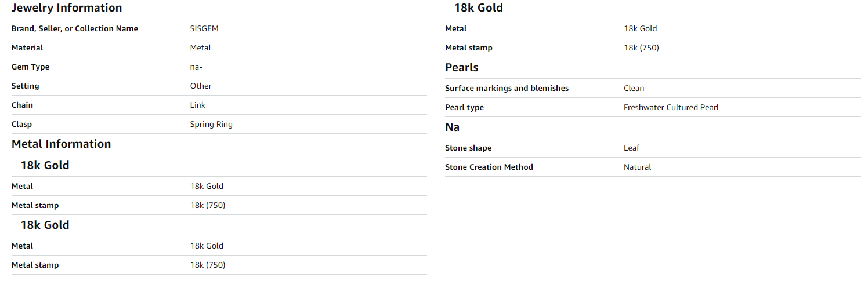Select the Spring Ring clasp value

(x=211, y=124)
